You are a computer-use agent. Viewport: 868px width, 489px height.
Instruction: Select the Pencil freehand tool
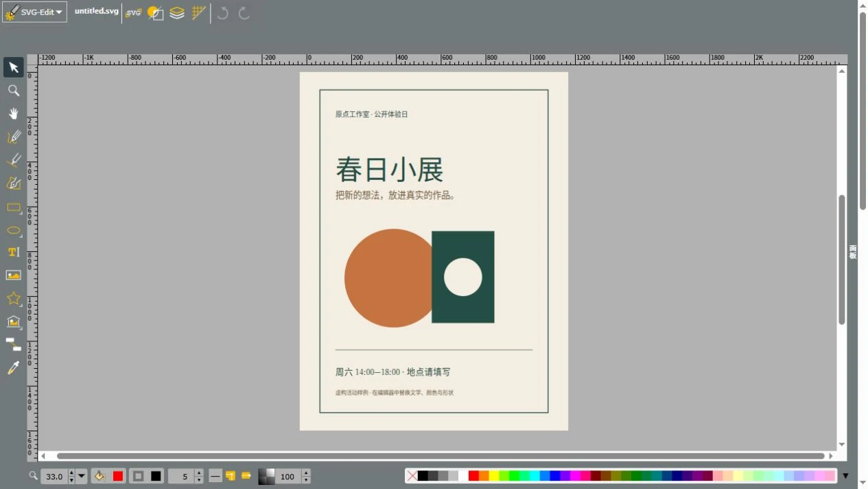coord(14,137)
